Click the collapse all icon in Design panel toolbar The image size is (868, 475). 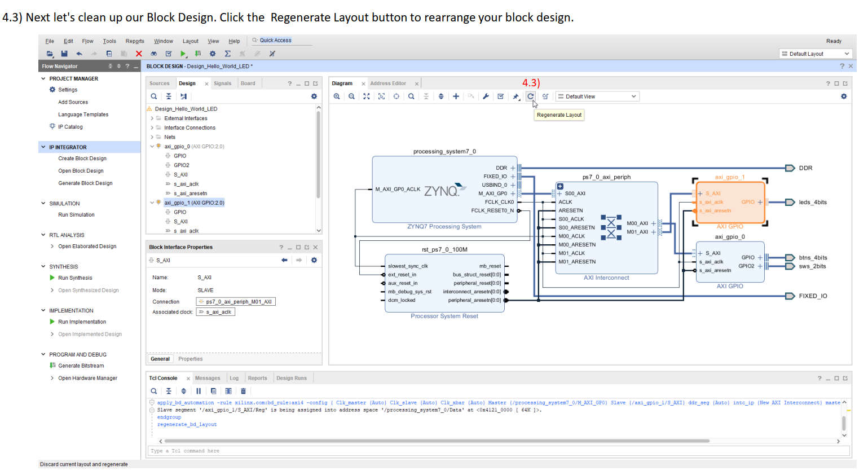[x=169, y=96]
